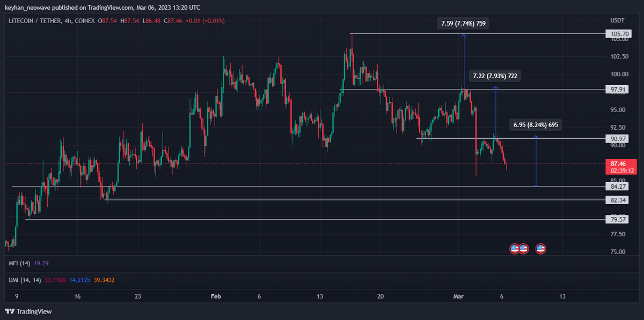Screen dimensions: 644x320
Task: Select the "6.95 (8.24%) 695" measurement label
Action: point(536,125)
